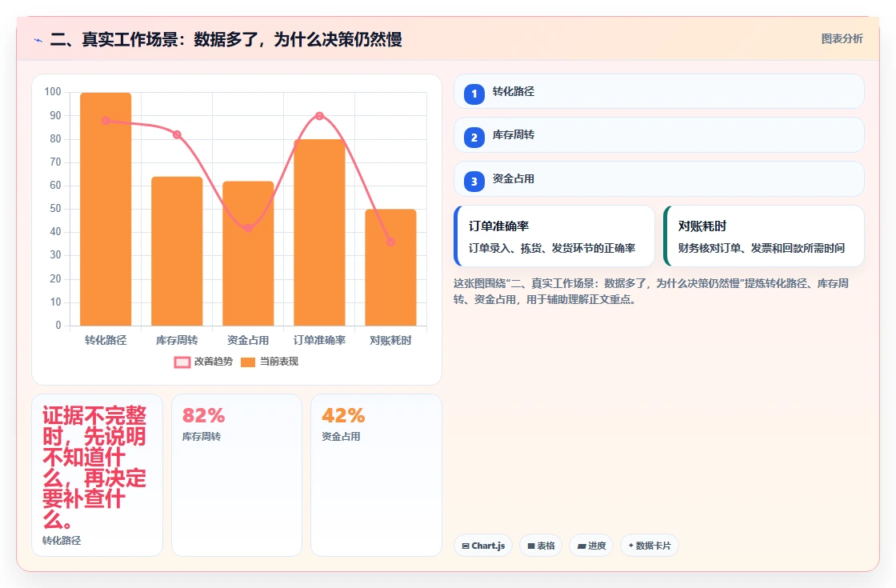Click the 42% 资金占用 stat card
Image resolution: width=896 pixels, height=588 pixels.
[376, 475]
